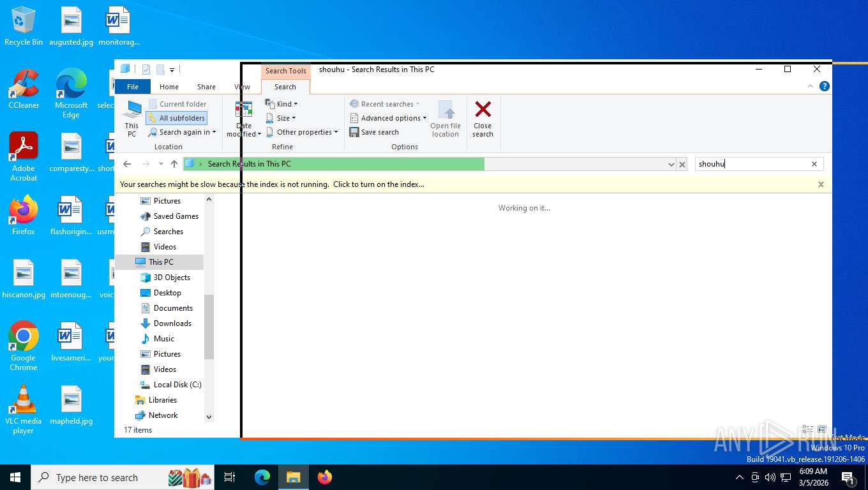Open Libraries in navigation pane
Image resolution: width=868 pixels, height=490 pixels.
point(156,400)
